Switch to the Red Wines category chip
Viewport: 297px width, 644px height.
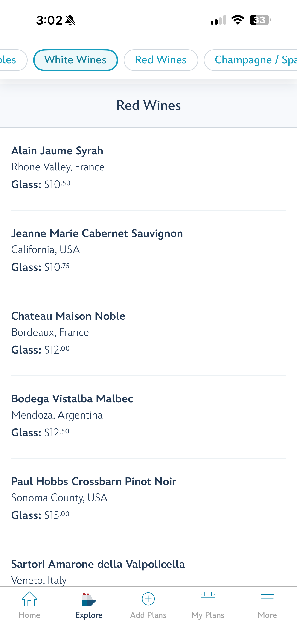160,60
